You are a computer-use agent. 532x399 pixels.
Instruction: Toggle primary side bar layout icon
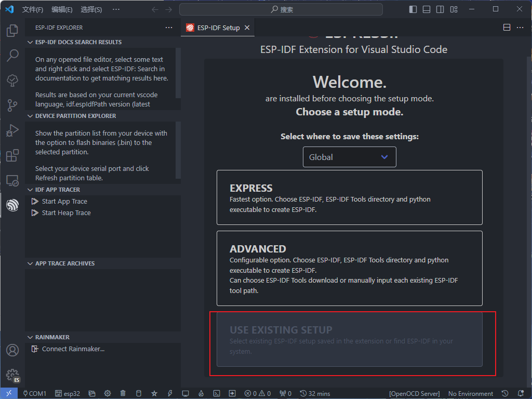(x=413, y=9)
